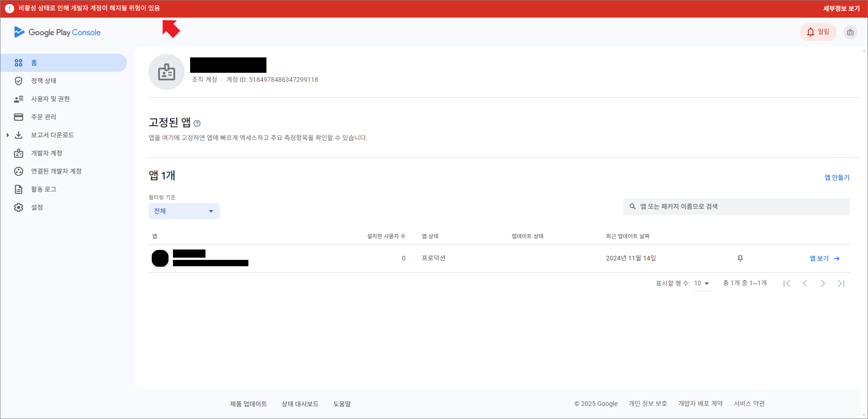Open 상태 대시보드 in the footer
The image size is (868, 419).
click(300, 404)
